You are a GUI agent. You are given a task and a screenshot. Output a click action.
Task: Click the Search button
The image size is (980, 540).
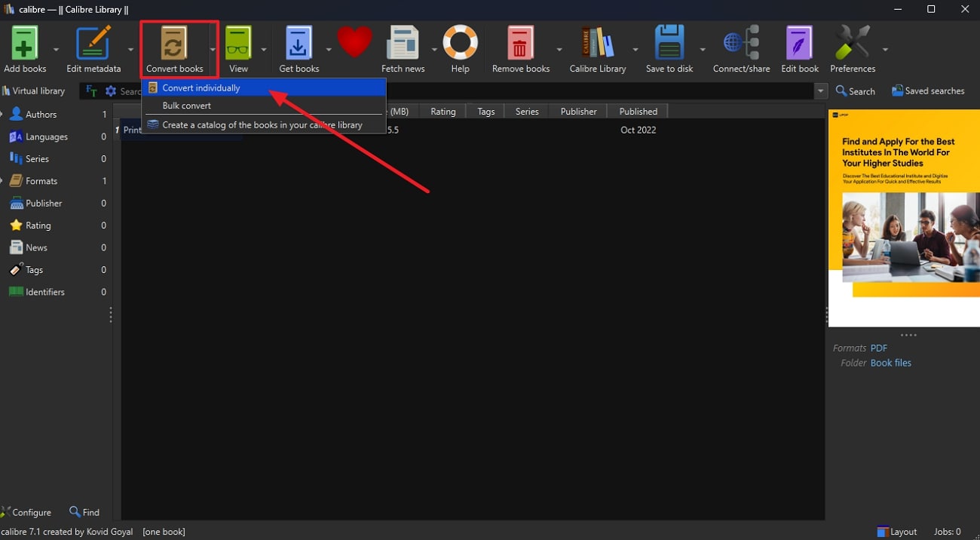pyautogui.click(x=856, y=91)
